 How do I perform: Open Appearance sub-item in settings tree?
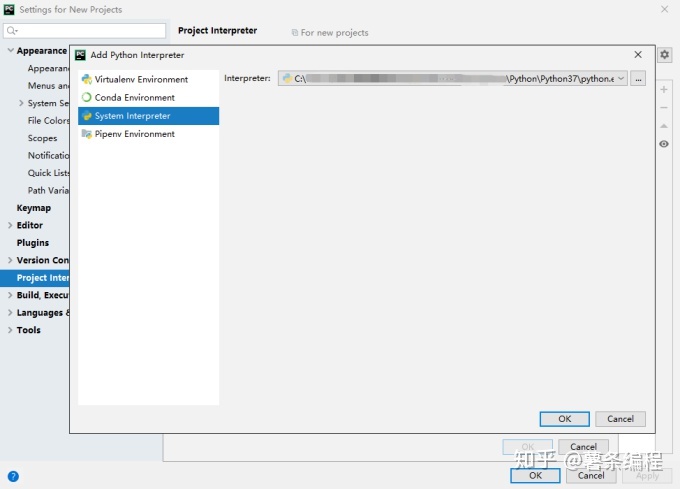pos(48,68)
